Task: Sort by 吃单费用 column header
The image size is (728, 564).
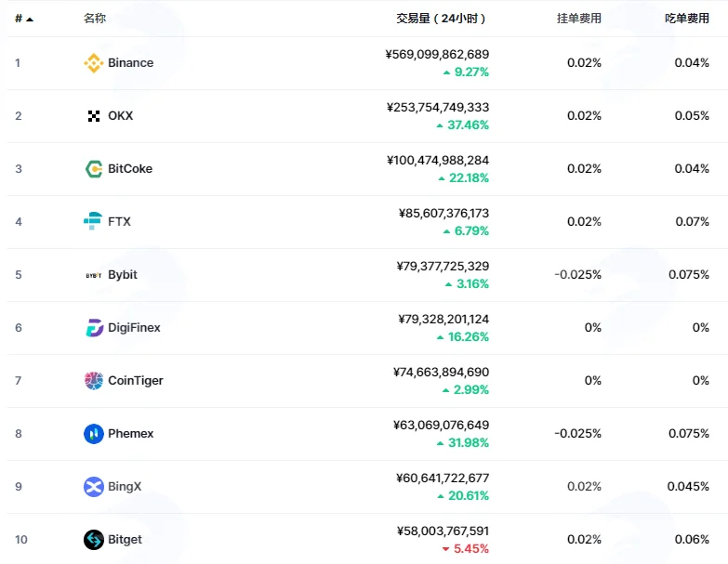Action: coord(687,19)
